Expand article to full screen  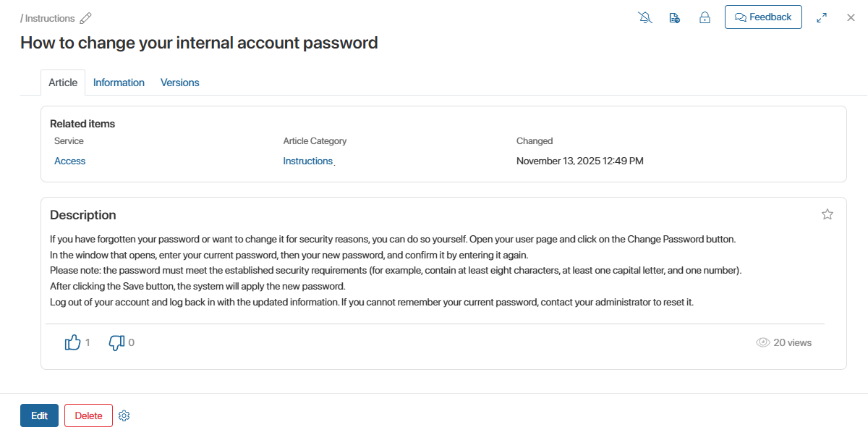(x=822, y=18)
